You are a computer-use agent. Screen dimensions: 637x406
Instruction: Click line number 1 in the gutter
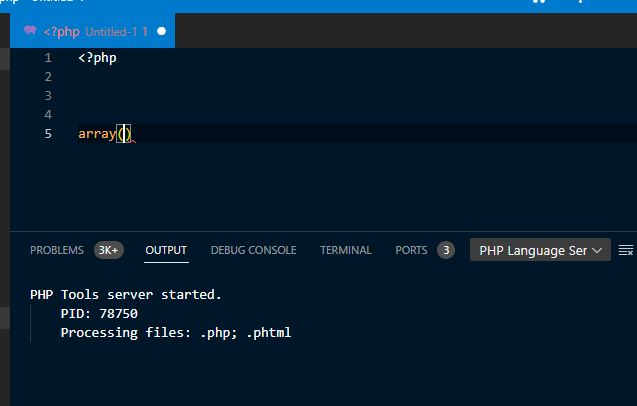(x=48, y=58)
